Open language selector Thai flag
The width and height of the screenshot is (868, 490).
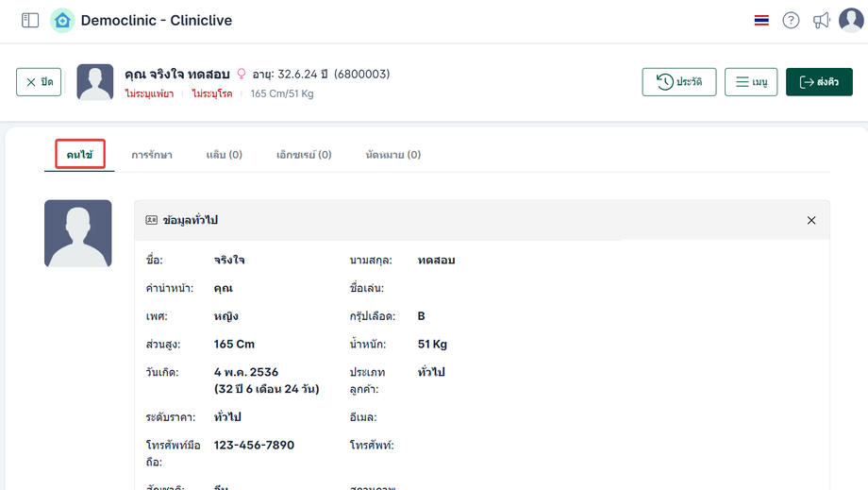[x=761, y=21]
